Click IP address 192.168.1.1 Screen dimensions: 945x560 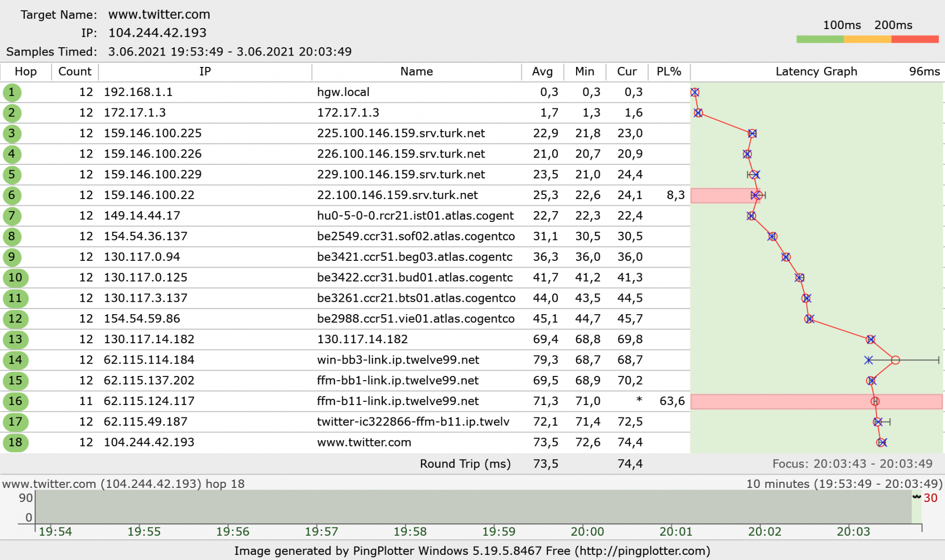click(138, 92)
